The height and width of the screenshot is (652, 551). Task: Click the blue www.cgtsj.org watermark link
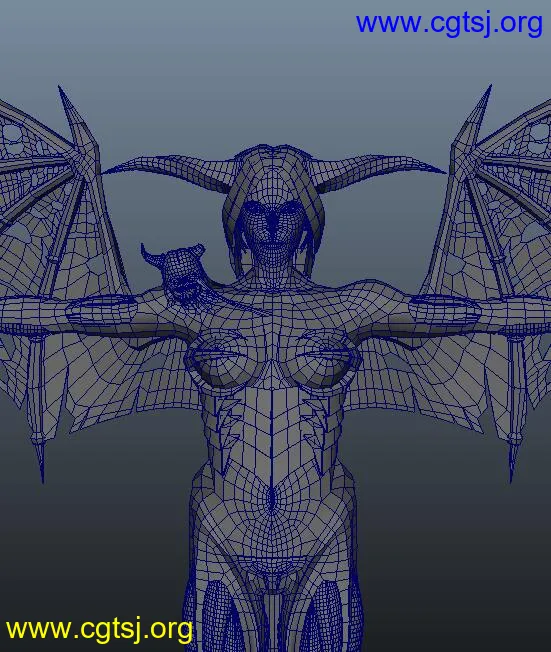(449, 23)
